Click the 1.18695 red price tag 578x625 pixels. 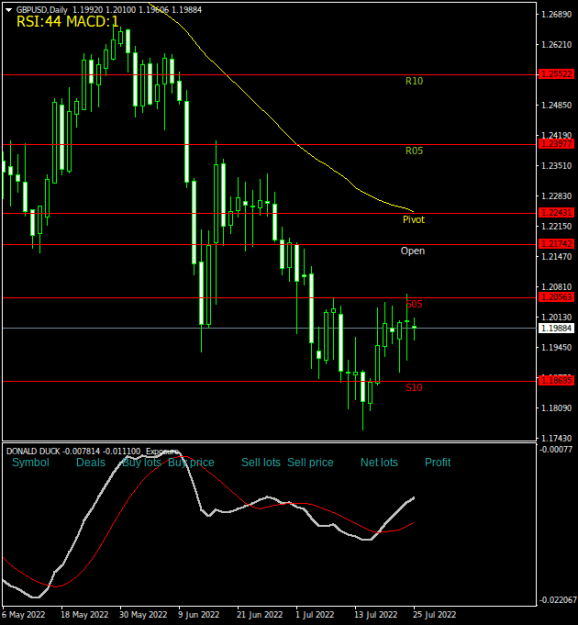[556, 381]
